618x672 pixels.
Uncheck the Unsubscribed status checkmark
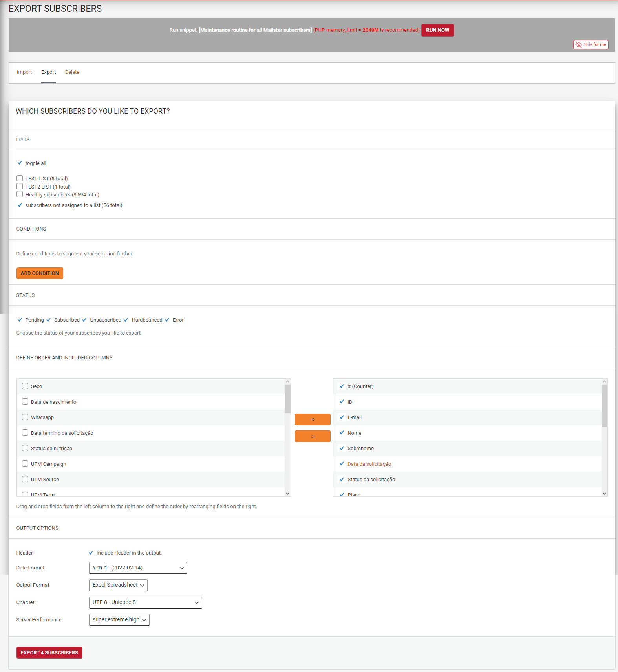pyautogui.click(x=84, y=320)
